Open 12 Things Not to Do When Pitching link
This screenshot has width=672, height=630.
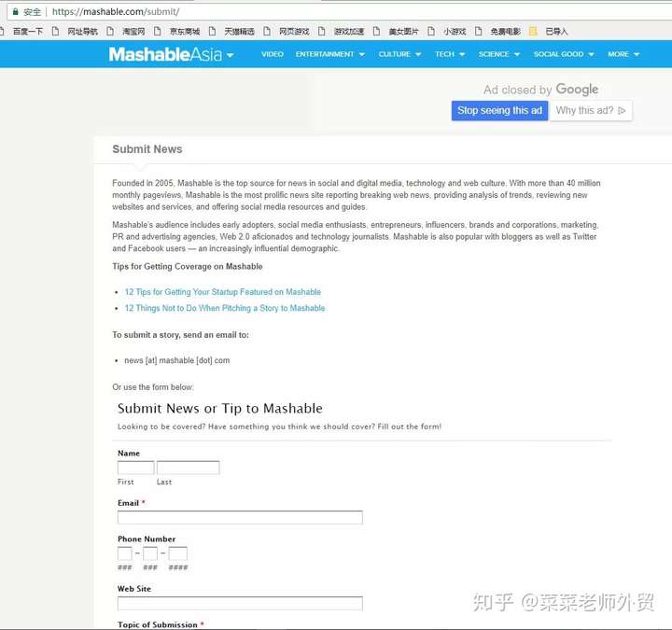pos(225,308)
